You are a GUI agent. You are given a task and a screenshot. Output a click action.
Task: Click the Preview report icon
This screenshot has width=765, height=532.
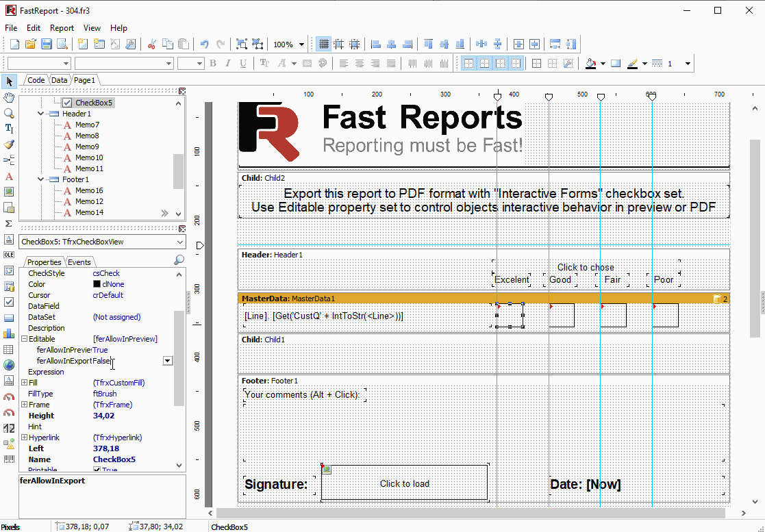point(62,45)
